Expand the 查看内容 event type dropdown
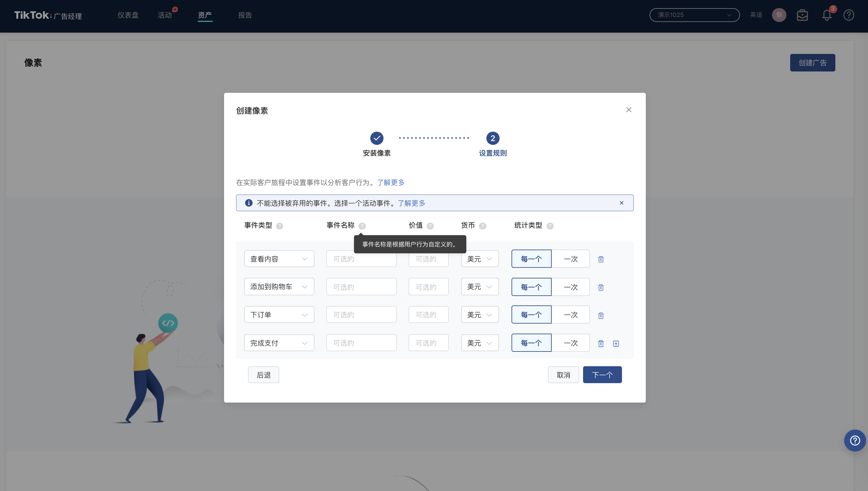 [x=279, y=259]
